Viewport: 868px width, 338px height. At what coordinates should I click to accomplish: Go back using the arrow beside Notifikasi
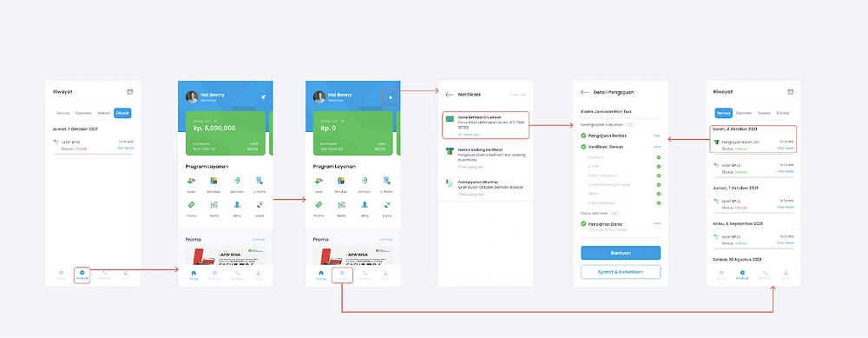click(450, 95)
